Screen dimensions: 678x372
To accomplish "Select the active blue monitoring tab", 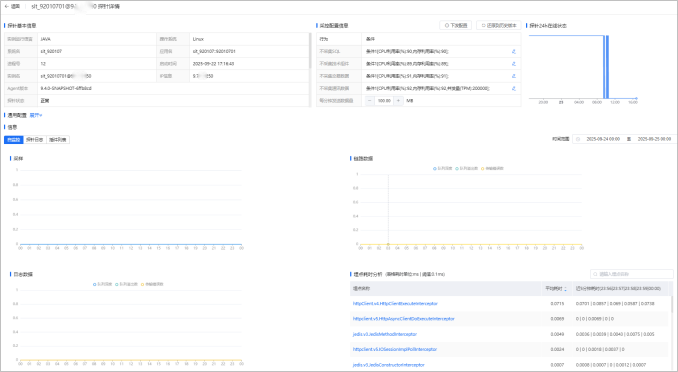I will pos(14,140).
